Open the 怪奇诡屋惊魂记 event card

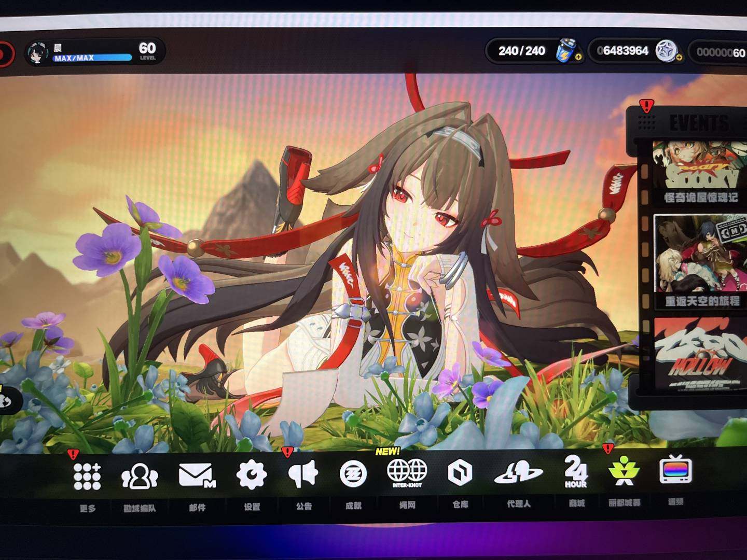coord(700,172)
